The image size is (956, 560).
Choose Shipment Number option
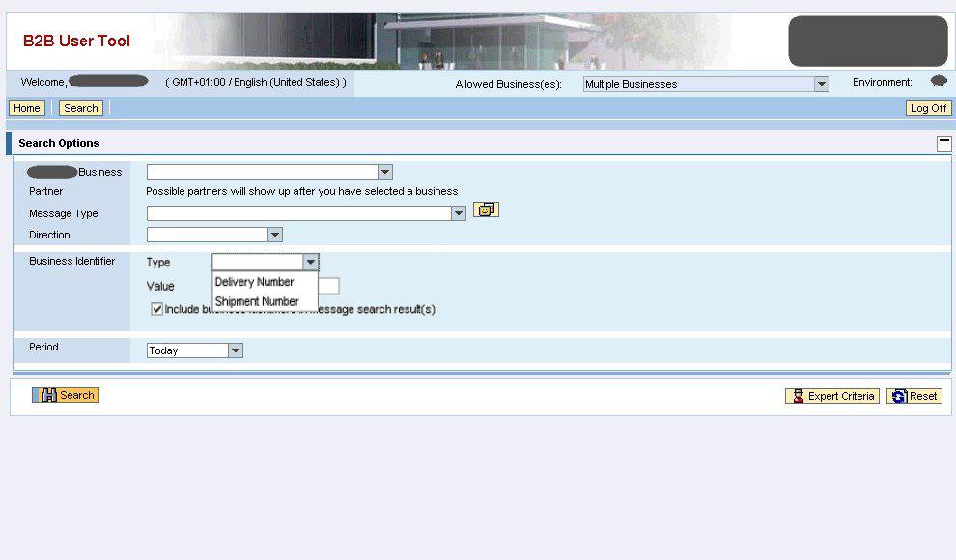coord(257,301)
